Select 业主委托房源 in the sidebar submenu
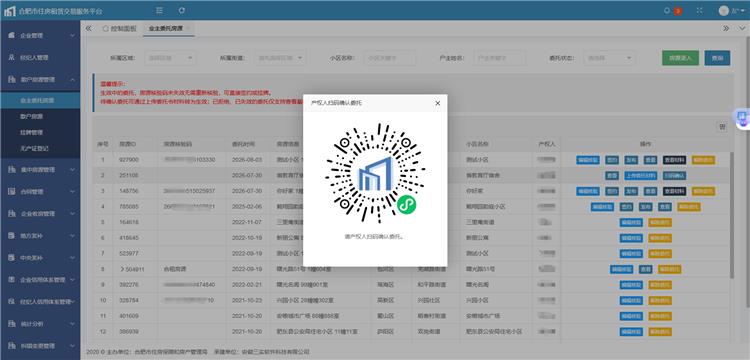Screen dimensions: 750x360 [x=40, y=100]
